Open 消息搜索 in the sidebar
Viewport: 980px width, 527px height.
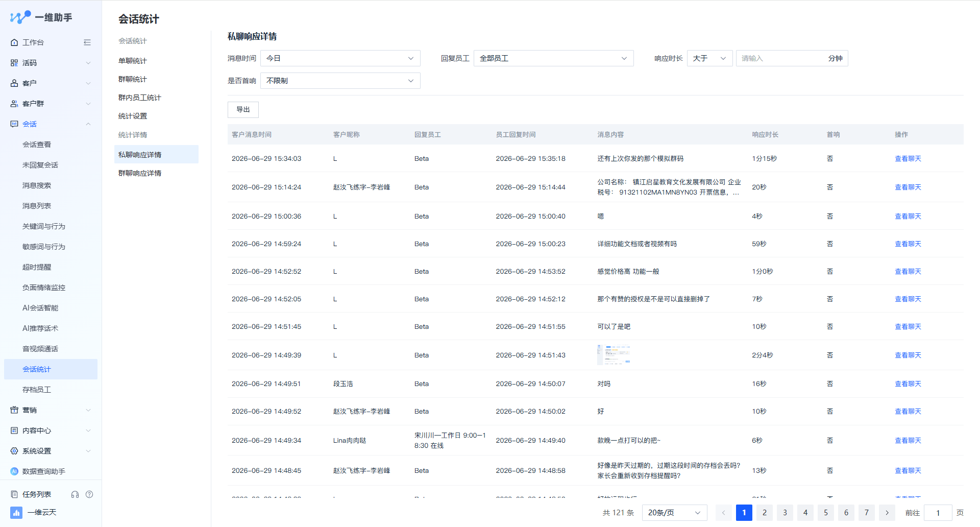37,185
